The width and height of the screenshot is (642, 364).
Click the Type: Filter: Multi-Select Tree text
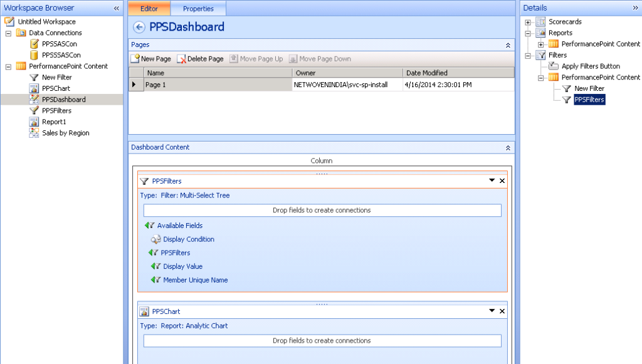(x=185, y=195)
